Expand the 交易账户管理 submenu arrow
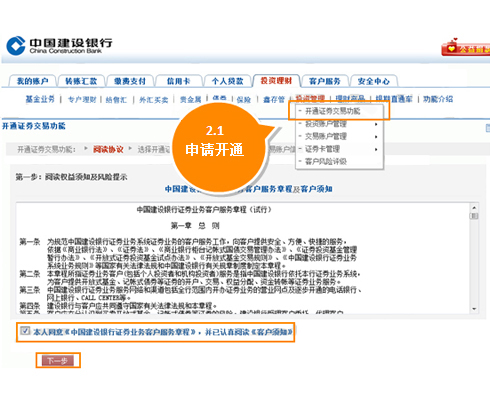Screen dimensions: 490x416 376,137
